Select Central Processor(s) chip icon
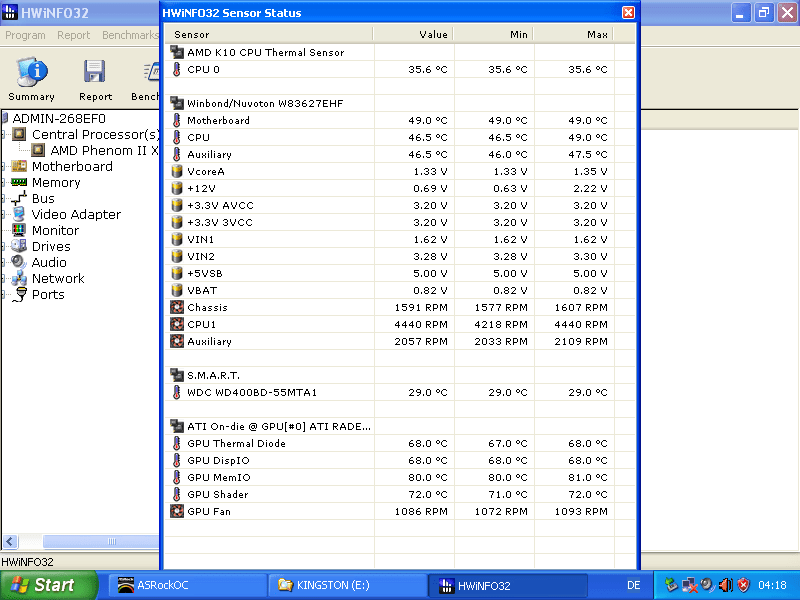This screenshot has width=800, height=600. coord(19,135)
